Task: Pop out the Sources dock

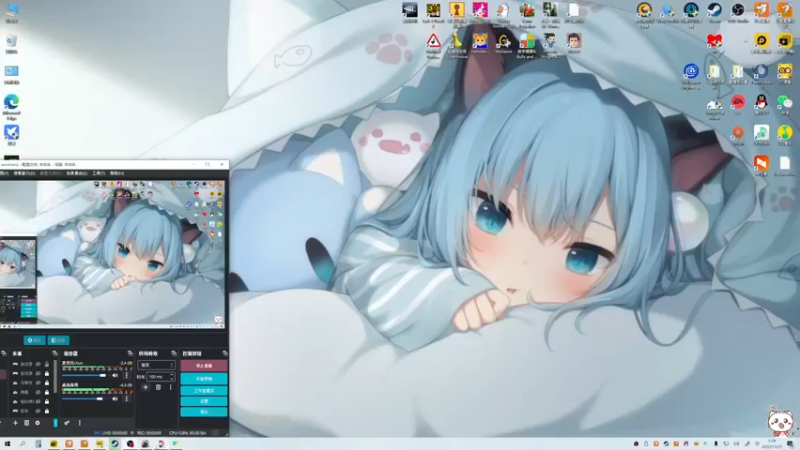Action: tap(55, 353)
